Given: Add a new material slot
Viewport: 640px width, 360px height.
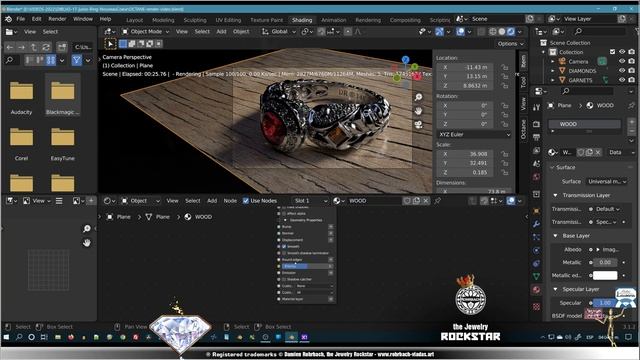Looking at the screenshot, I should point(631,123).
